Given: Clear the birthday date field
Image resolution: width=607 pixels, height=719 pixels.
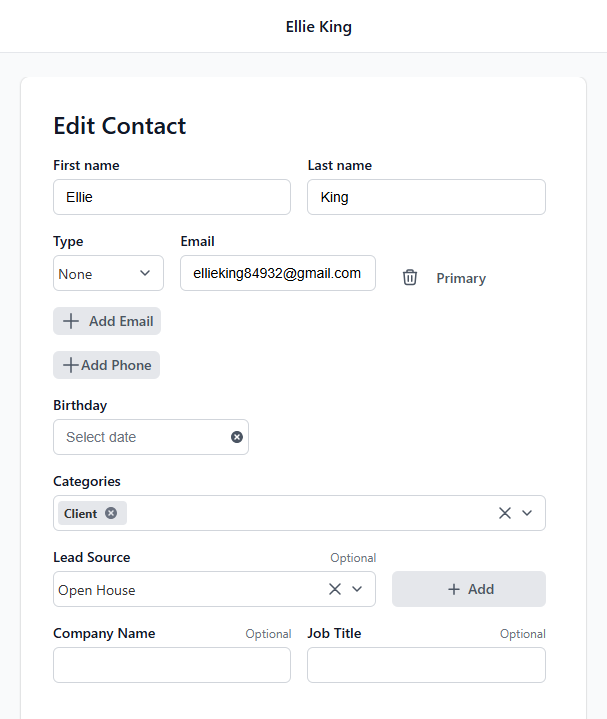Looking at the screenshot, I should point(237,437).
